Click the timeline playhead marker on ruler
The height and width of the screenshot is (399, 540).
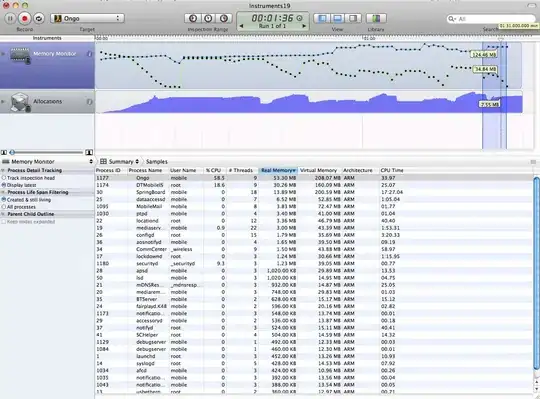coord(500,39)
